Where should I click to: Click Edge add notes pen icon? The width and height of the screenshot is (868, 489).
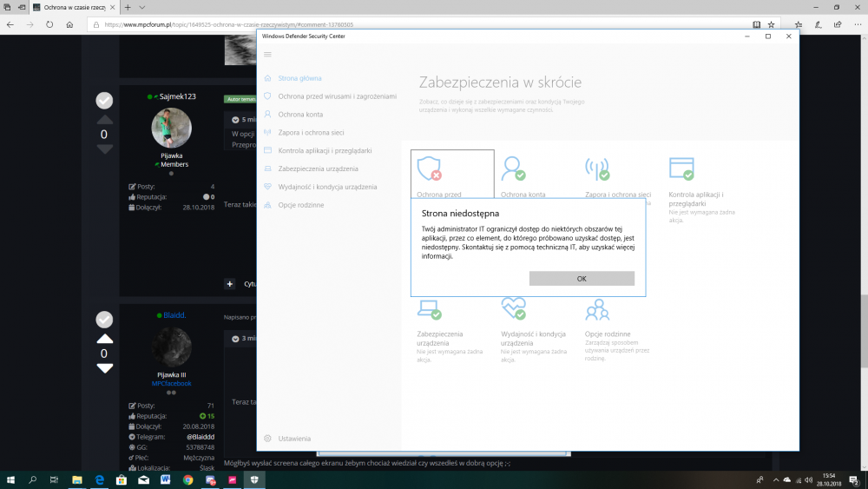(x=819, y=24)
